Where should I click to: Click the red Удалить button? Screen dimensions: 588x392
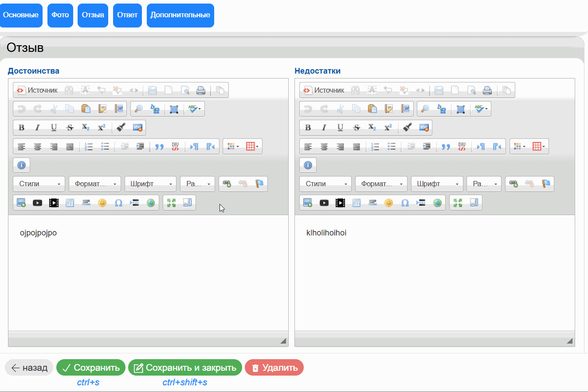pos(274,368)
